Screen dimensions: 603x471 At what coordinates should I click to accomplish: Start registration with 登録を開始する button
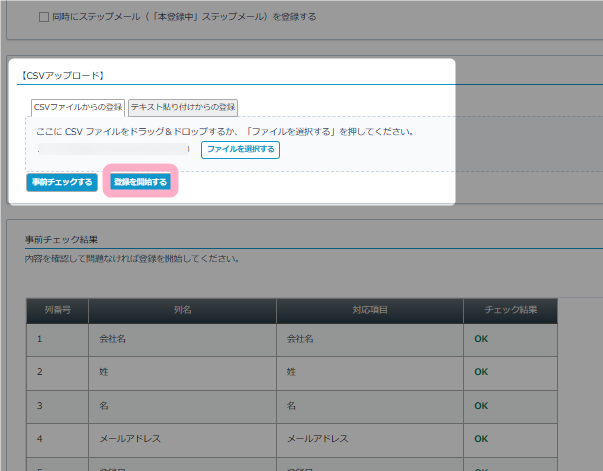[141, 182]
